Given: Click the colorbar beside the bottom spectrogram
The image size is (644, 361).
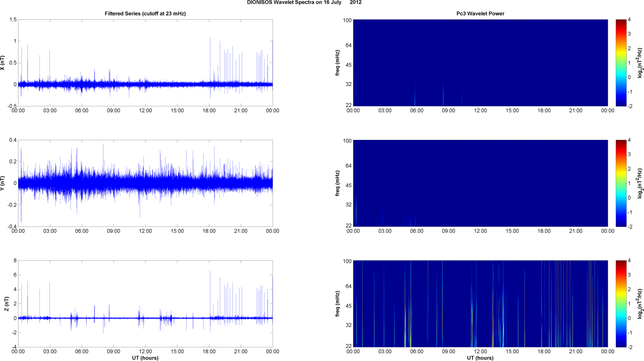Looking at the screenshot, I should 621,304.
